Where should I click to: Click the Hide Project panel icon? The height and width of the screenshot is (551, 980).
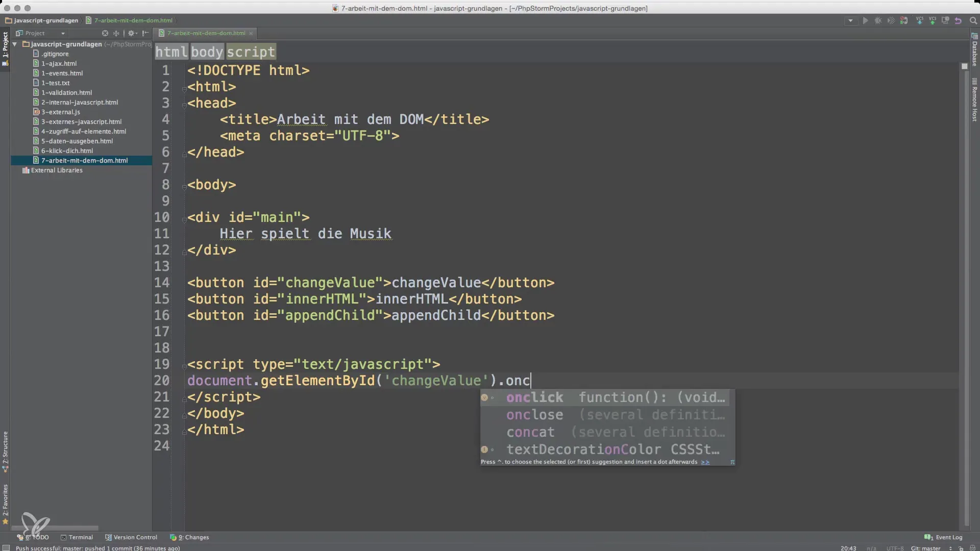(x=145, y=33)
